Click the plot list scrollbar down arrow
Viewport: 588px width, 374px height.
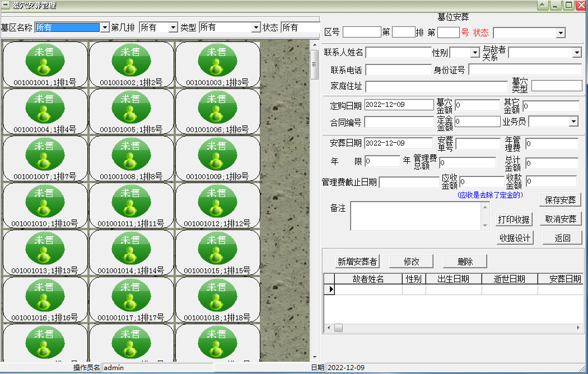point(315,357)
